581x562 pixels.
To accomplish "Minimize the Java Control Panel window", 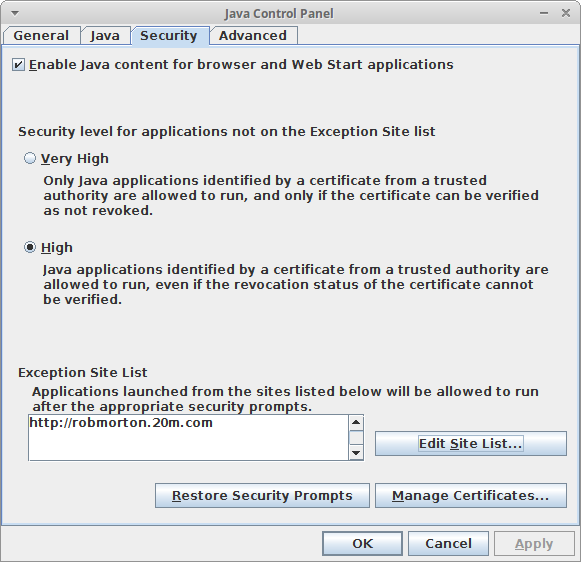I will pos(544,13).
